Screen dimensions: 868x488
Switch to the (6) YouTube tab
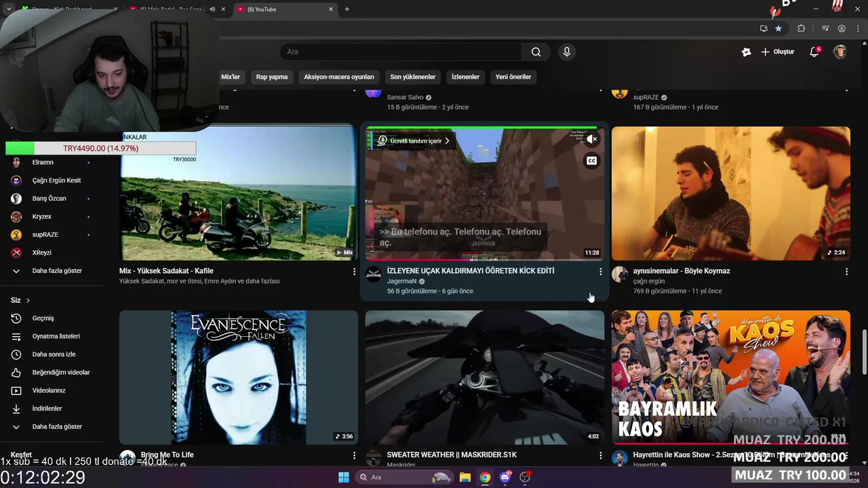(285, 9)
